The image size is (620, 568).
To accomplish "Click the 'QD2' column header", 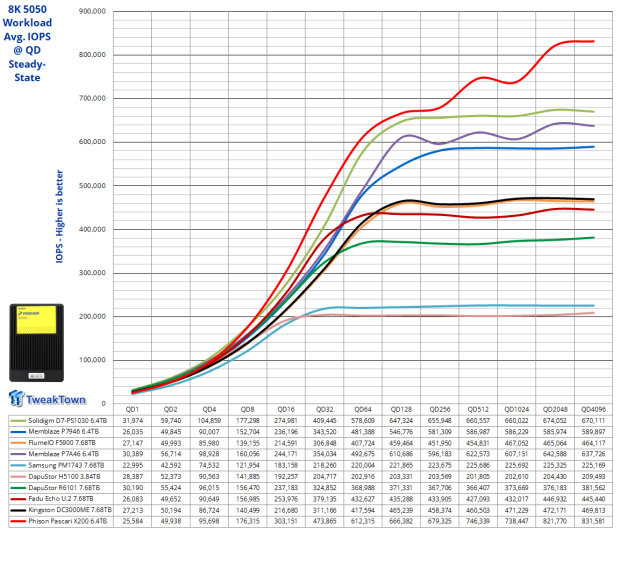I will [170, 409].
